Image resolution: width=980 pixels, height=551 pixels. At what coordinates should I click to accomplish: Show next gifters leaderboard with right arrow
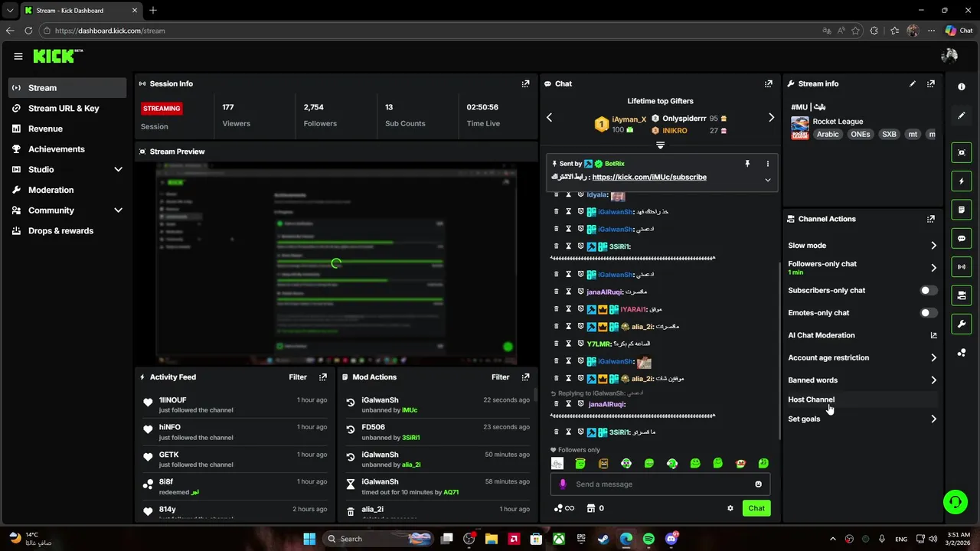point(771,118)
